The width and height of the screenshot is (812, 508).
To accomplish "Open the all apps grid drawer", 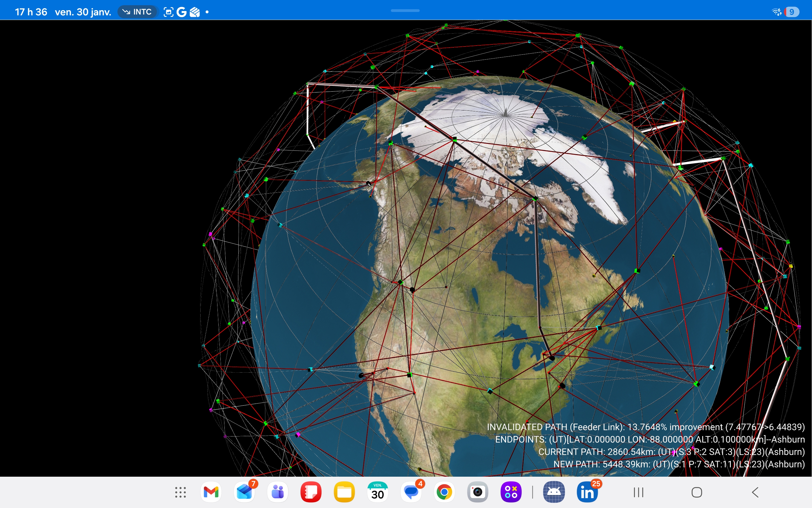I will tap(180, 493).
